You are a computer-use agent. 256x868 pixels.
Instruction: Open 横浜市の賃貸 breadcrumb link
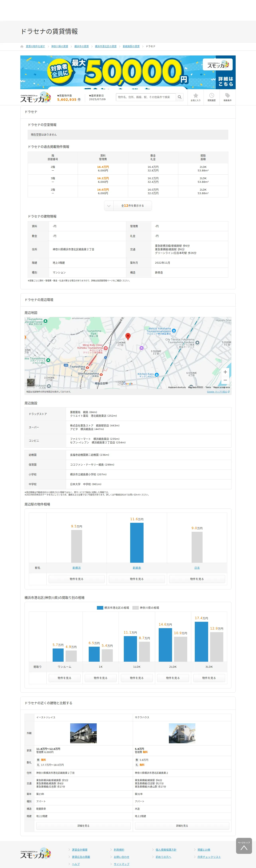82,46
